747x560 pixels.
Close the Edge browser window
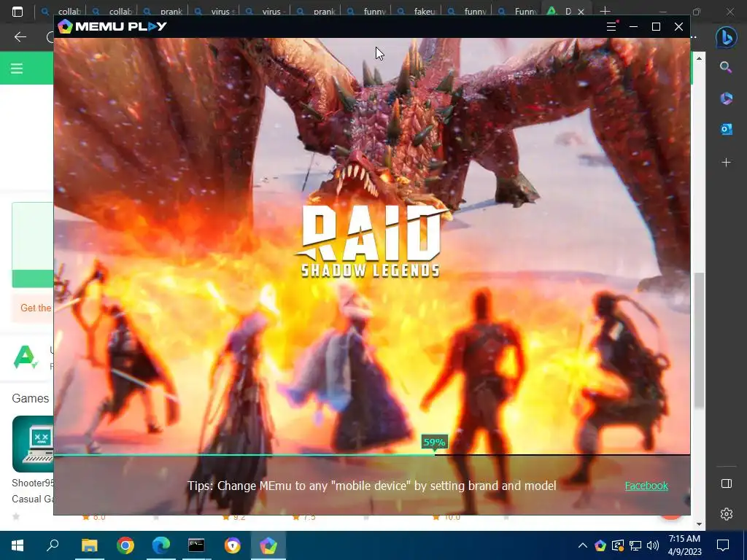click(x=729, y=12)
